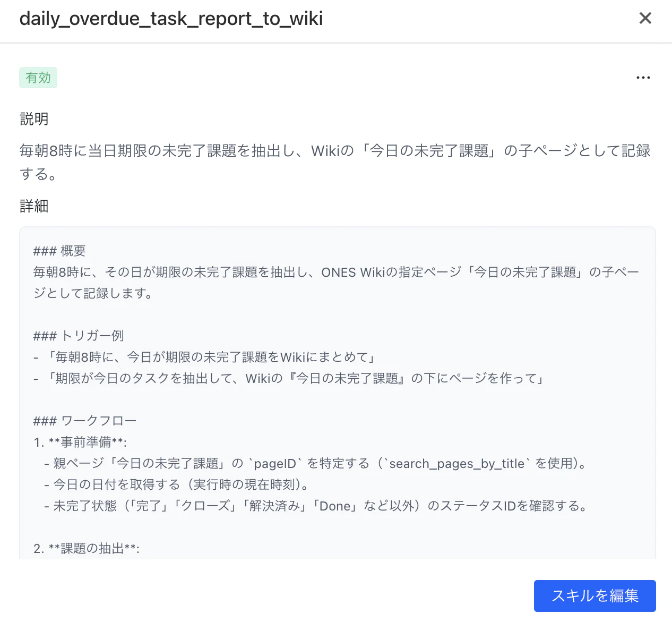Click the overview sentence mentioning ONES Wiki
The width and height of the screenshot is (672, 630).
336,283
